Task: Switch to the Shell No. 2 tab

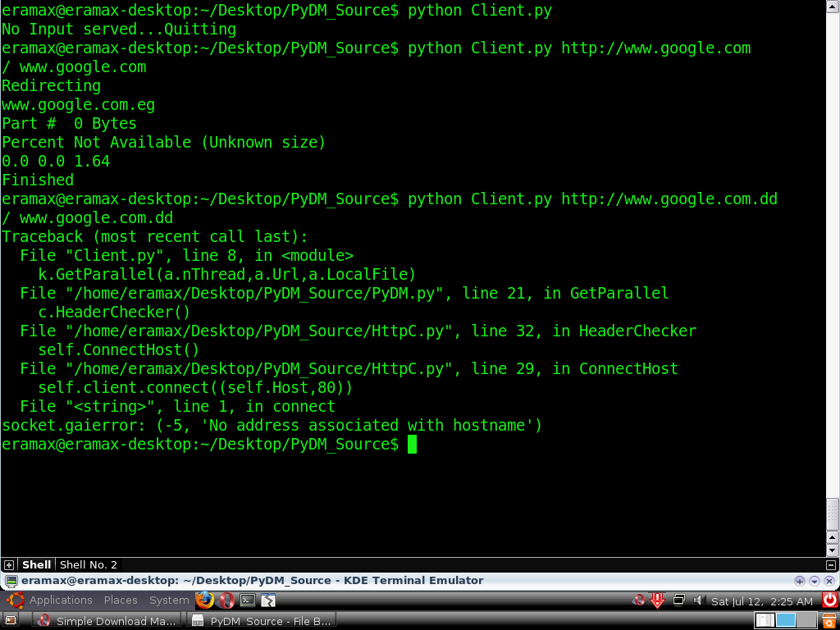Action: (89, 564)
